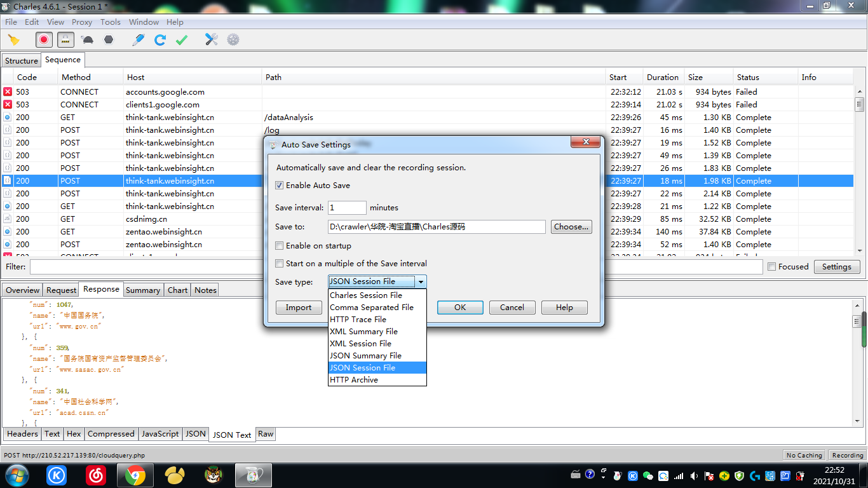This screenshot has width=868, height=488.
Task: Click Cancel in Auto Save Settings
Action: [x=512, y=308]
